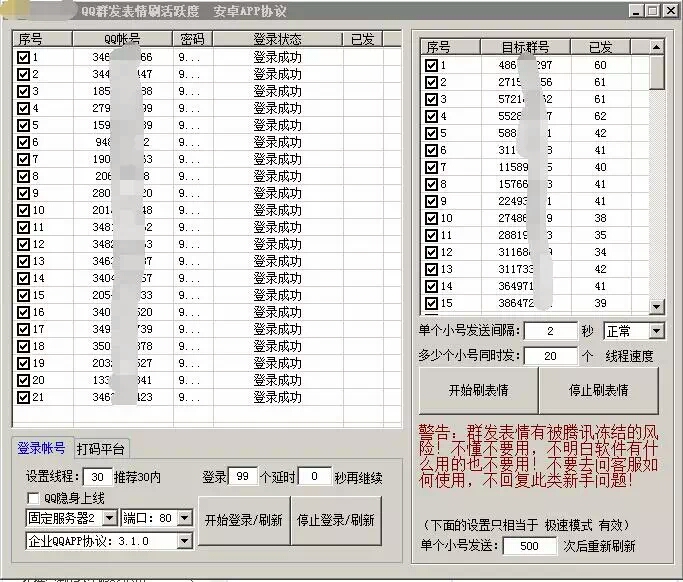Uncheck account row 1 in the QQ帐号 list
Viewport: 683px width, 582px height.
point(24,58)
